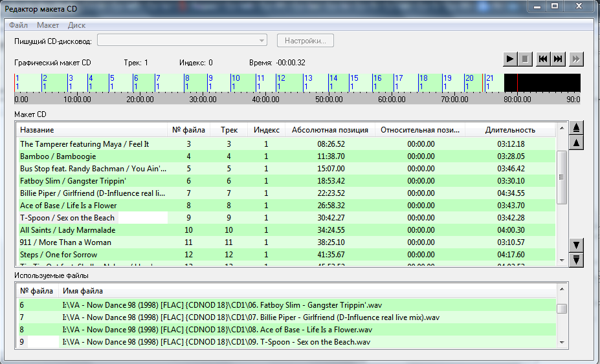Viewport: 600px width, 364px height.
Task: Move selected track to bottom of layout
Action: point(576,260)
